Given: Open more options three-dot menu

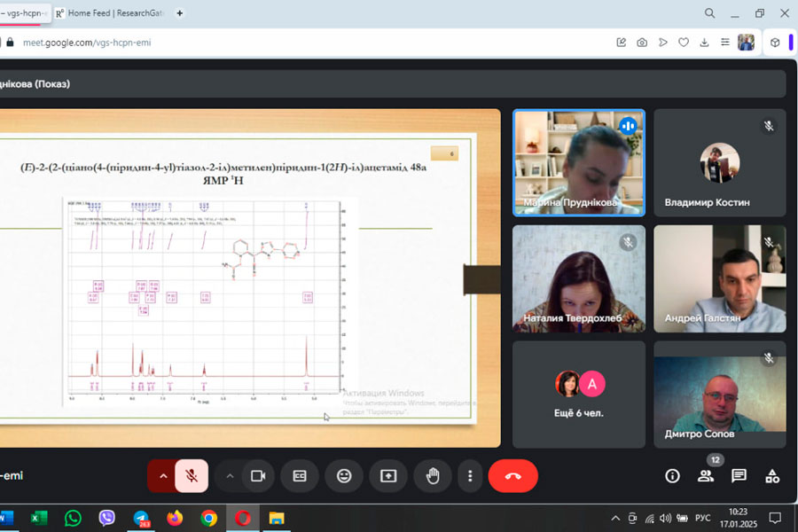Looking at the screenshot, I should [x=470, y=476].
